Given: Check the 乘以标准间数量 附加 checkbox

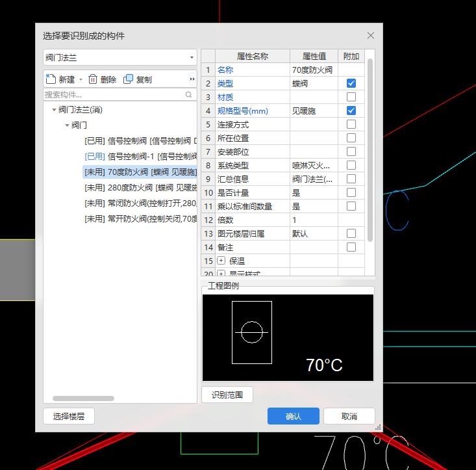Looking at the screenshot, I should click(351, 206).
